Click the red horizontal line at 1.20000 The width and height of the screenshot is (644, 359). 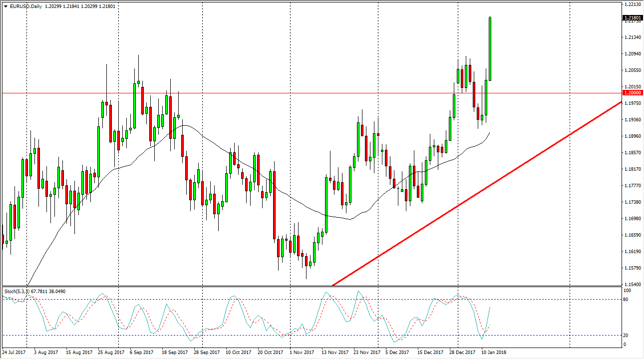(250, 93)
